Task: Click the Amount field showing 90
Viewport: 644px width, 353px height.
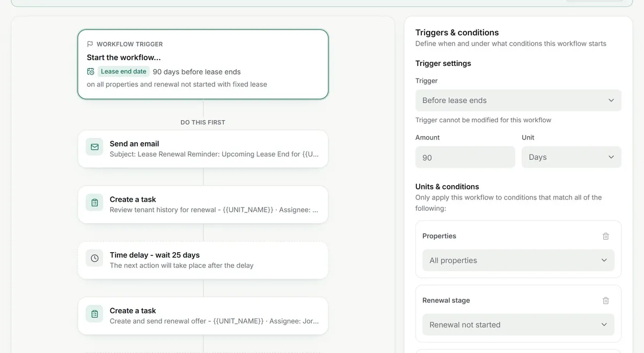Action: 465,157
